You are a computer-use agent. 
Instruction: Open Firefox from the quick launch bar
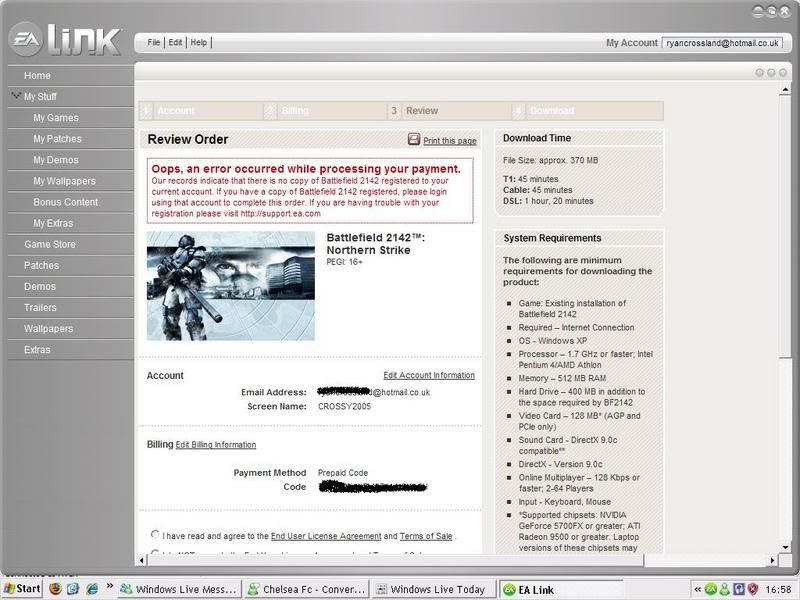[x=55, y=589]
